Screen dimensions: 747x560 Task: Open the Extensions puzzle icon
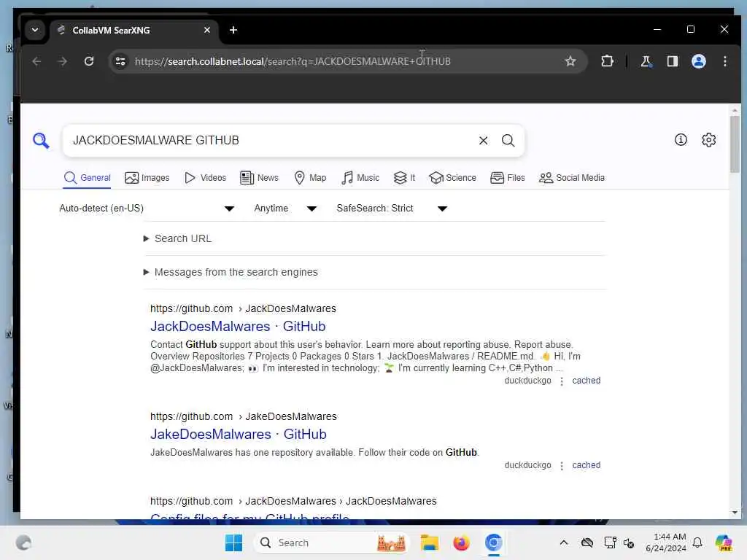click(x=607, y=61)
